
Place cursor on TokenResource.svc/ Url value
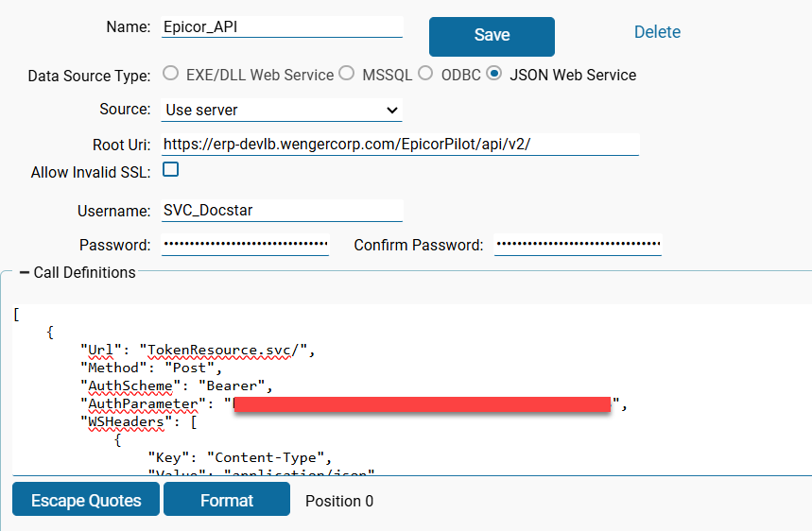[x=226, y=350]
